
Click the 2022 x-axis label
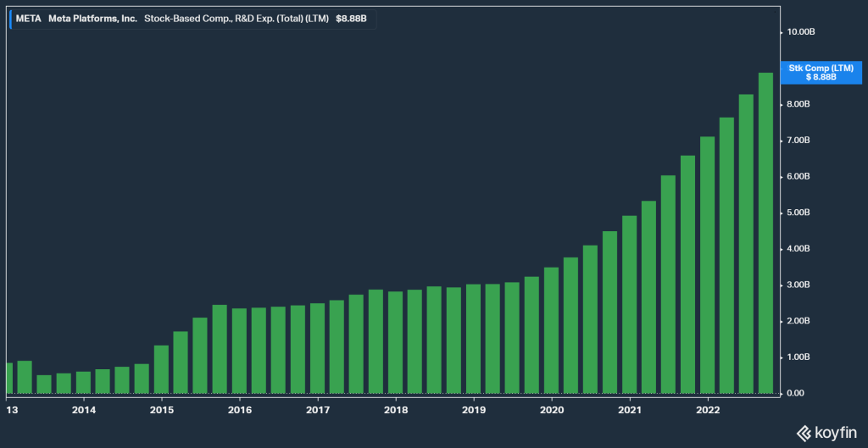pos(708,411)
